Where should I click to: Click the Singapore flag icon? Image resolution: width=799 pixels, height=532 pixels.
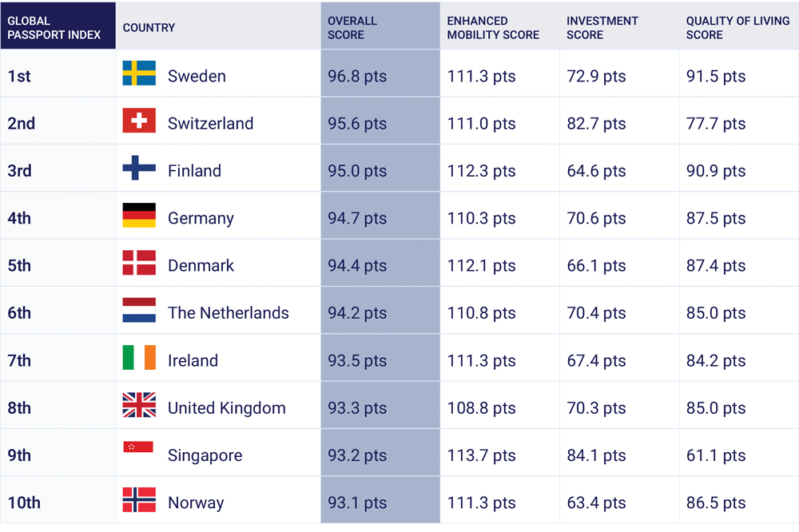pyautogui.click(x=139, y=447)
